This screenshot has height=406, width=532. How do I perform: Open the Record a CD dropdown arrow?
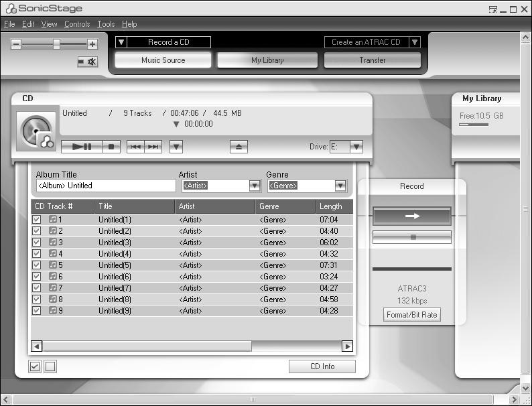(x=121, y=42)
